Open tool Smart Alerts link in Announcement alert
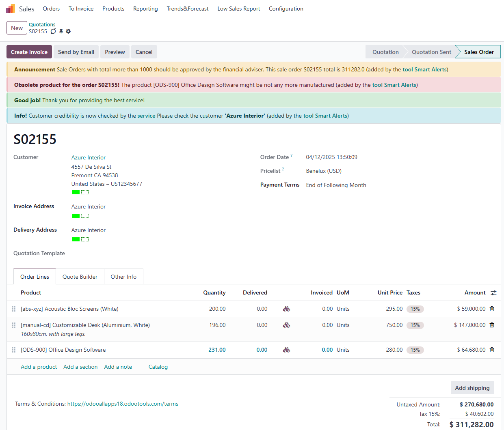 pyautogui.click(x=424, y=69)
